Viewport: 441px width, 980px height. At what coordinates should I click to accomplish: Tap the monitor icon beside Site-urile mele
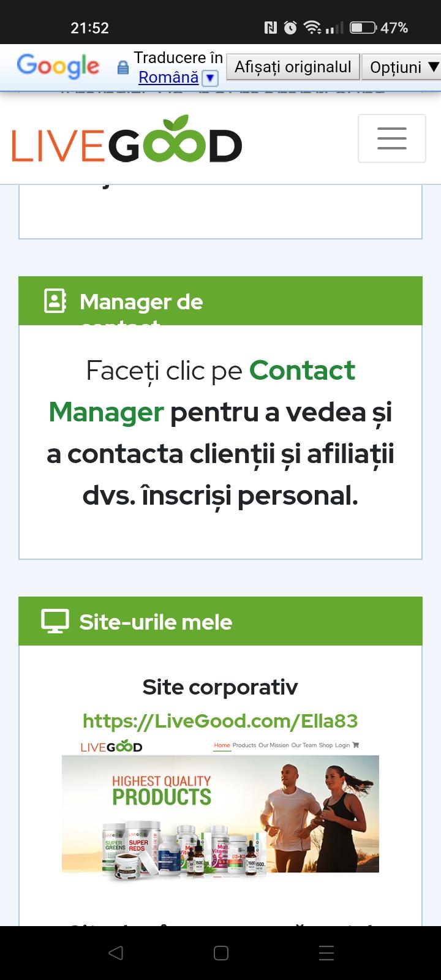click(x=55, y=621)
